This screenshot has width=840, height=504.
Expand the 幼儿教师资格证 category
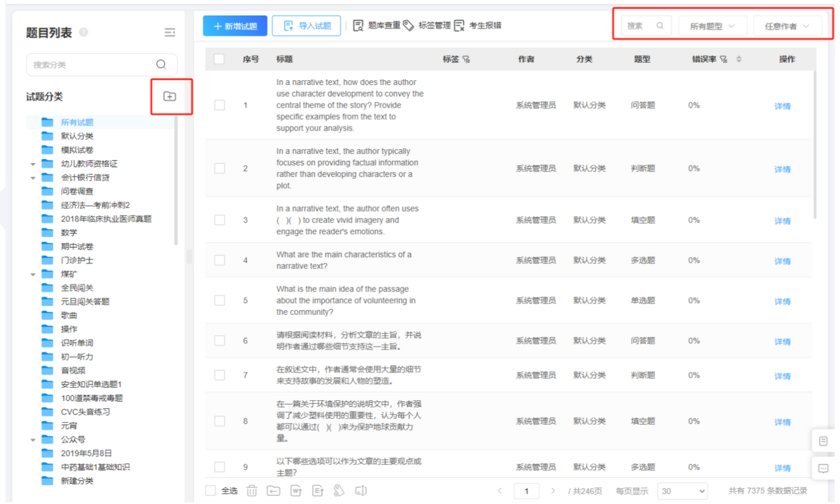click(33, 164)
